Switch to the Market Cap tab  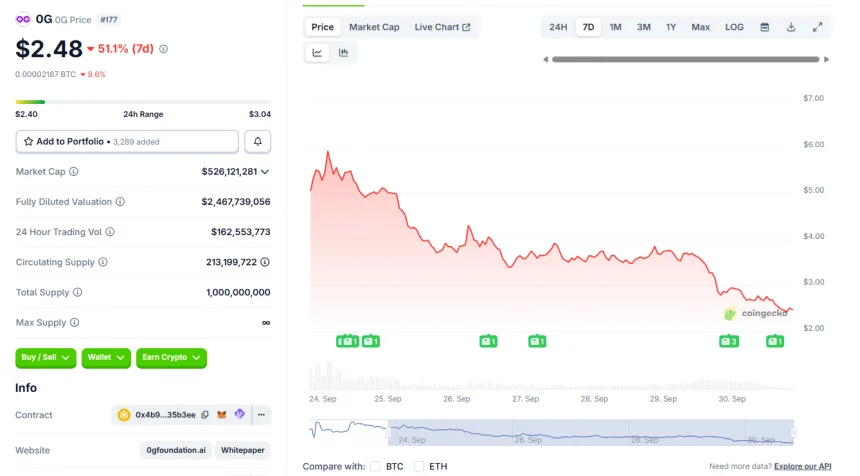pos(374,27)
